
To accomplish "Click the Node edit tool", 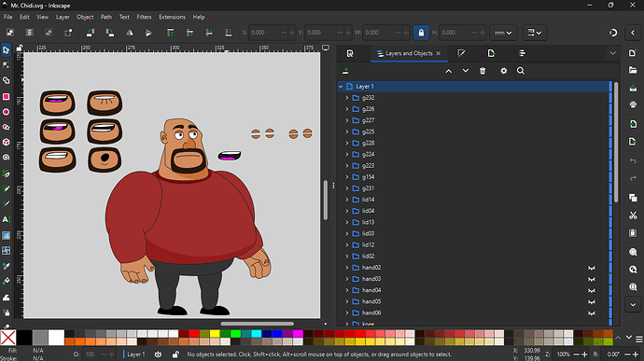I will tap(6, 65).
